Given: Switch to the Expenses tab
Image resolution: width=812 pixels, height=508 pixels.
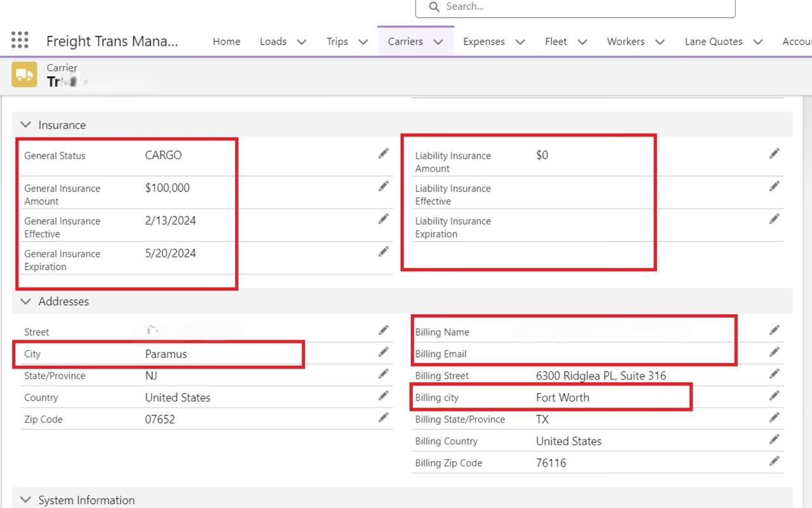Looking at the screenshot, I should point(483,41).
